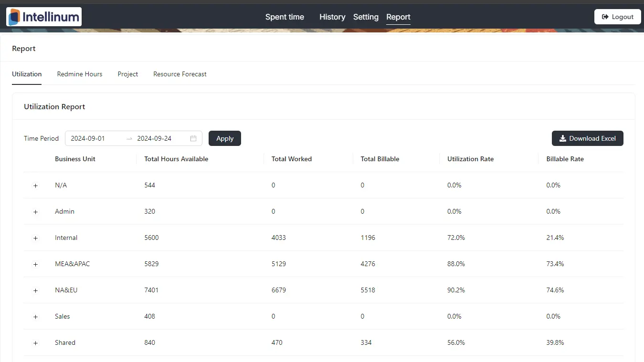Image resolution: width=644 pixels, height=362 pixels.
Task: Click the 6679 total worked cell
Action: [279, 290]
